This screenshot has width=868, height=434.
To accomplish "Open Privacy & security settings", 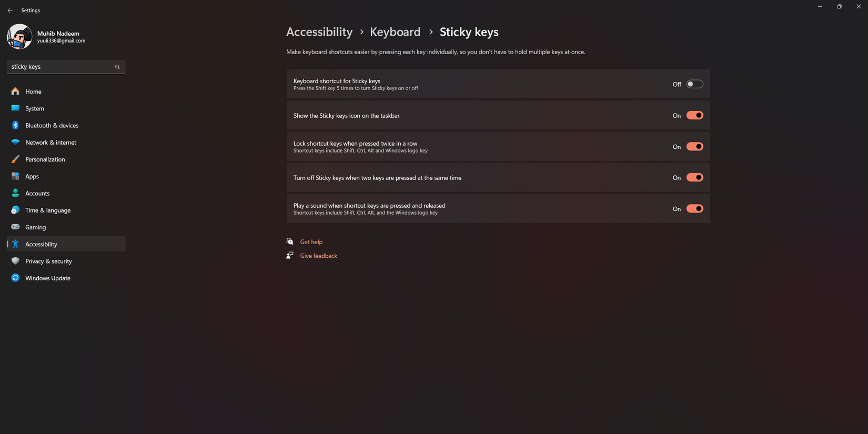I will coord(48,261).
